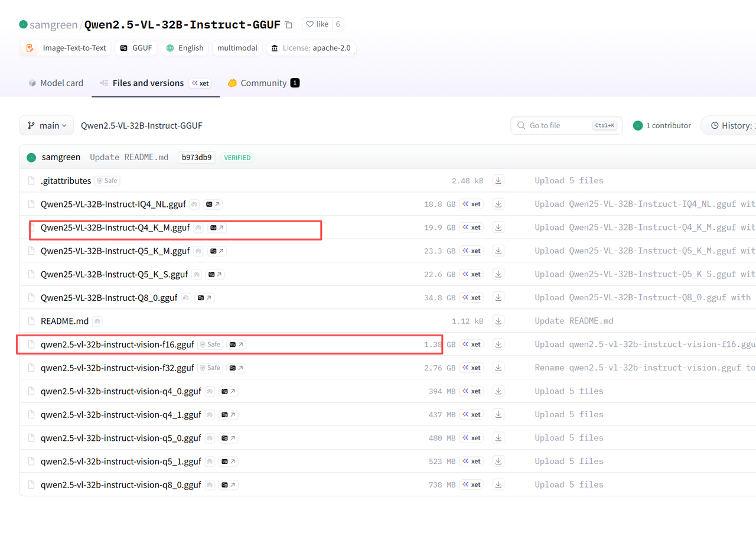The height and width of the screenshot is (536, 756).
Task: Open the README.md file
Action: [64, 321]
